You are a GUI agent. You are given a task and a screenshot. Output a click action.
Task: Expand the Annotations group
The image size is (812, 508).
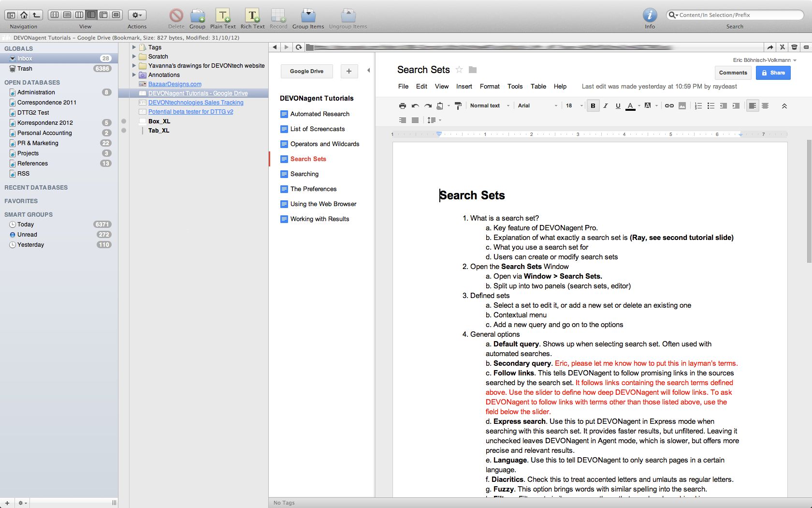(134, 75)
